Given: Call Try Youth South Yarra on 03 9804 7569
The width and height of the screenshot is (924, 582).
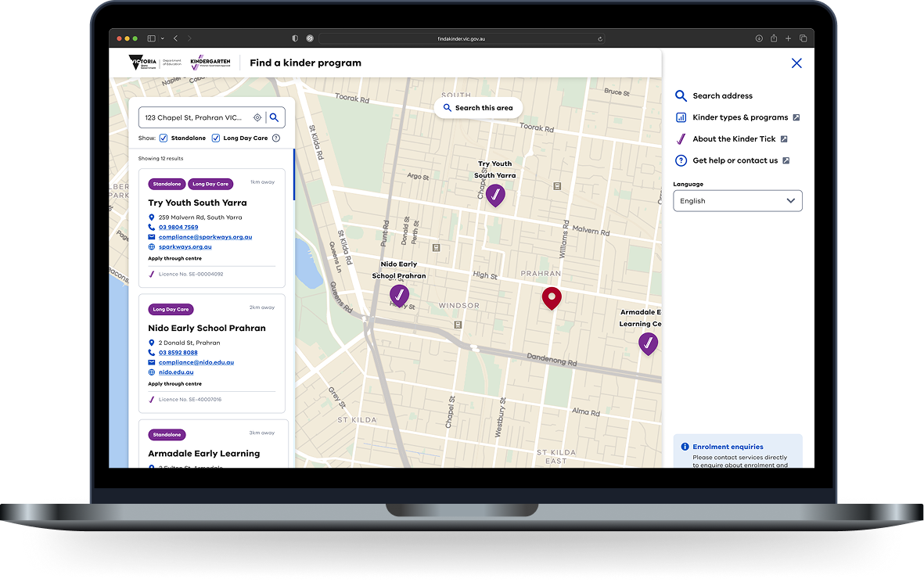Looking at the screenshot, I should pos(178,227).
